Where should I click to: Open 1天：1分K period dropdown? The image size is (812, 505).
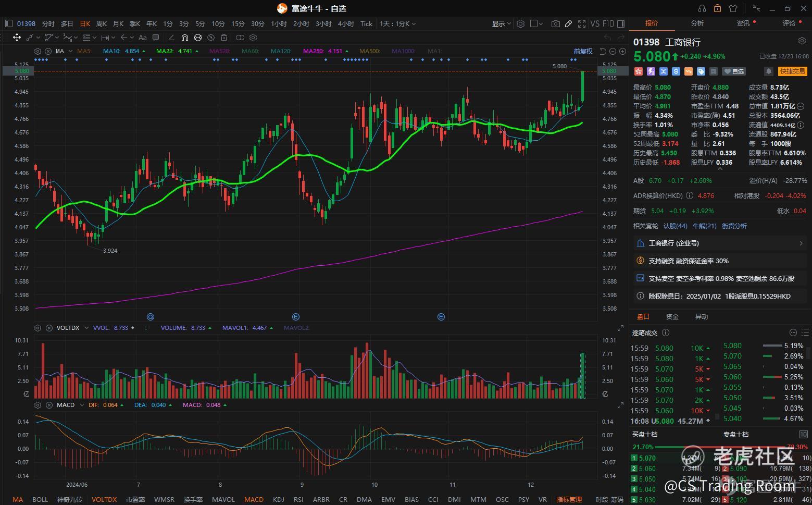[x=398, y=23]
